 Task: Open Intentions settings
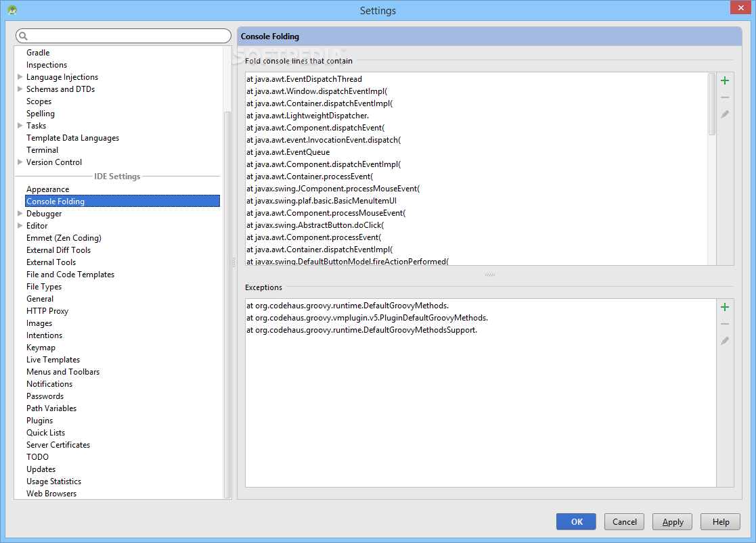(45, 335)
